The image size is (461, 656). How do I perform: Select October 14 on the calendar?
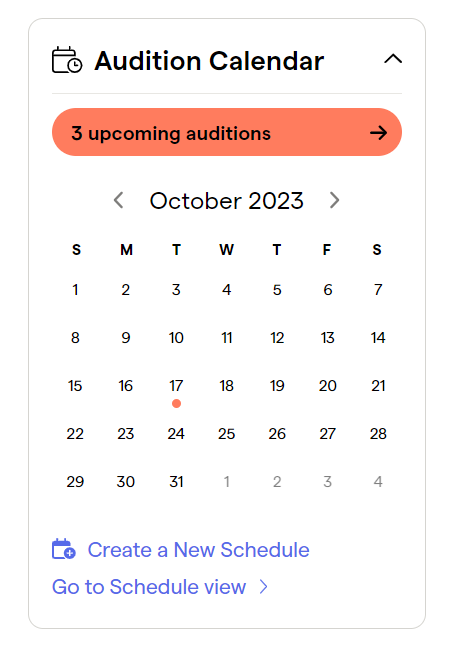pyautogui.click(x=378, y=338)
